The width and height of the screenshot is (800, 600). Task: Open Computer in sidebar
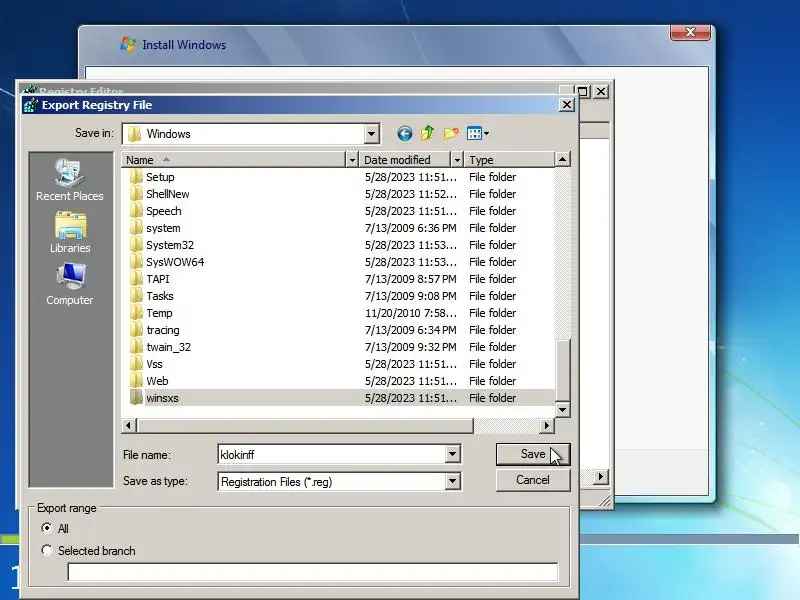(x=70, y=285)
